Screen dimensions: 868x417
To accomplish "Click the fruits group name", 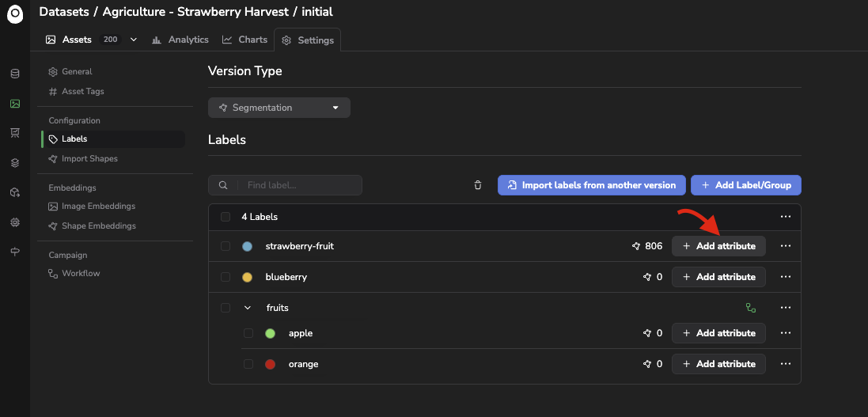I will click(278, 307).
